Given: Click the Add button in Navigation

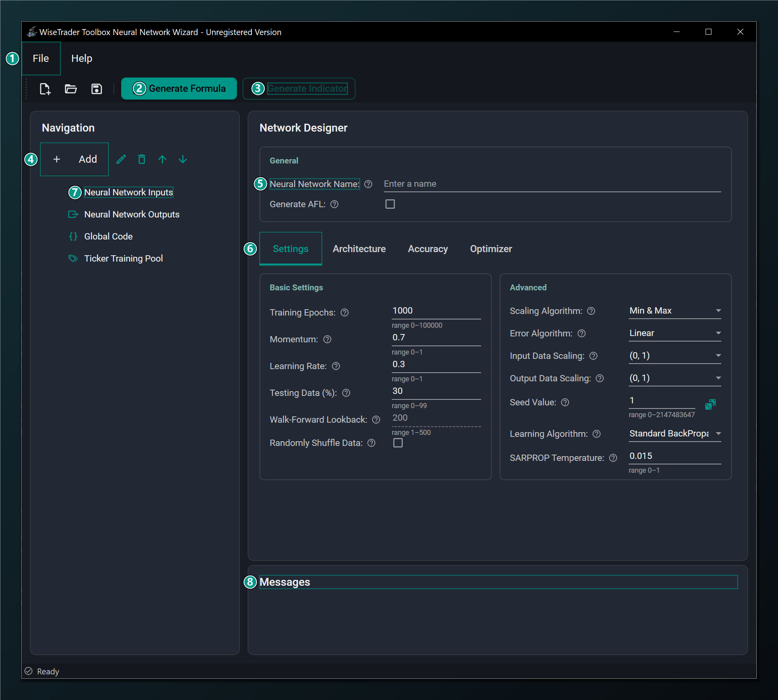Looking at the screenshot, I should point(74,159).
